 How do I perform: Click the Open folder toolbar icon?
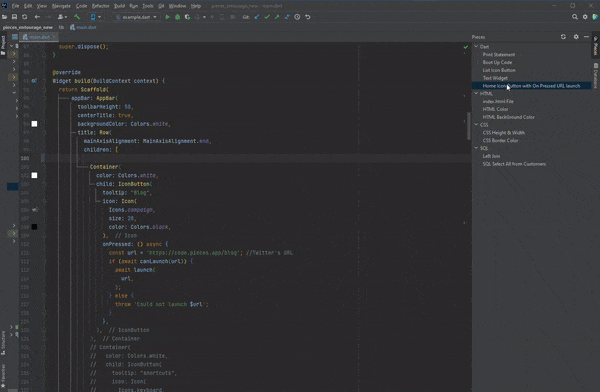point(5,17)
